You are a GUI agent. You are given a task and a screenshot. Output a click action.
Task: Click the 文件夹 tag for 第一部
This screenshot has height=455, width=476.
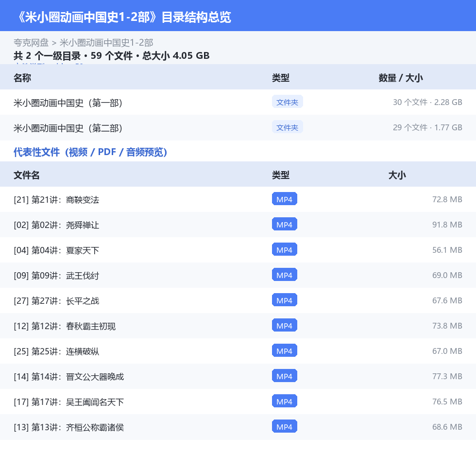click(287, 102)
